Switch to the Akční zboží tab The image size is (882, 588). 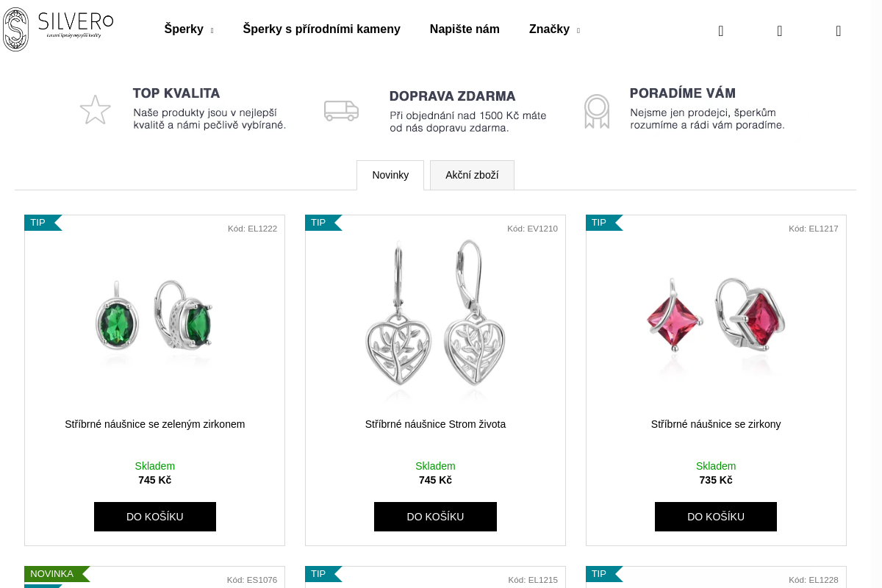tap(472, 175)
